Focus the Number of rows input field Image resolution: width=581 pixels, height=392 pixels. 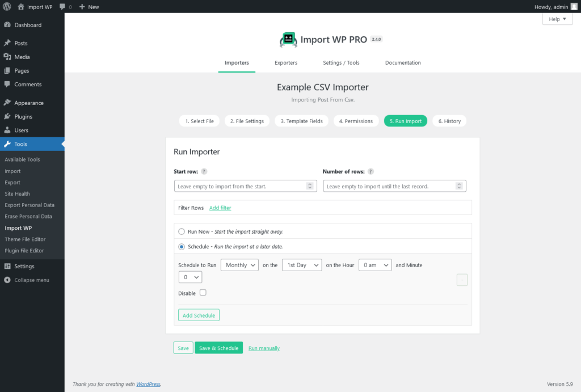[x=394, y=186]
